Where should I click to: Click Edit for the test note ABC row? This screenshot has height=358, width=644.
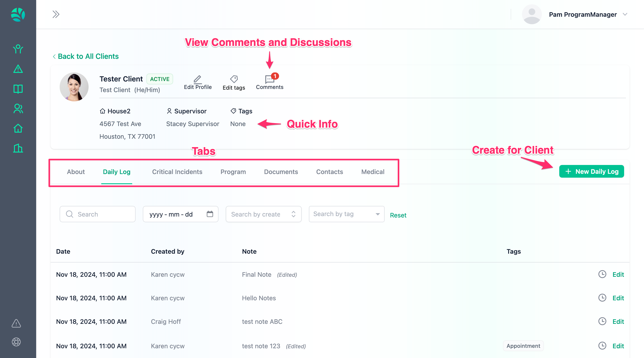[618, 321]
